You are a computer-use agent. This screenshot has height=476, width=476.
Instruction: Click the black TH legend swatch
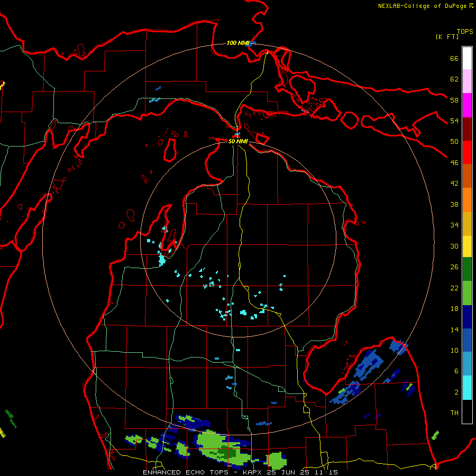tap(467, 411)
